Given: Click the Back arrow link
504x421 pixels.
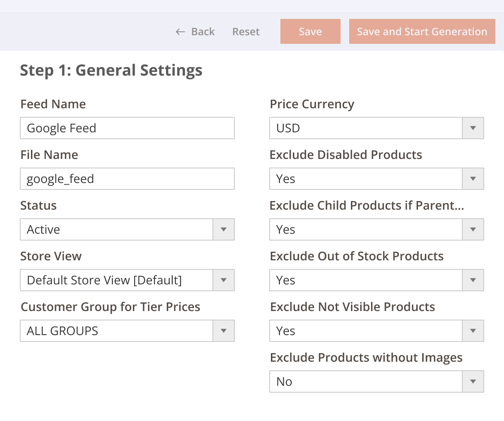Looking at the screenshot, I should point(195,32).
